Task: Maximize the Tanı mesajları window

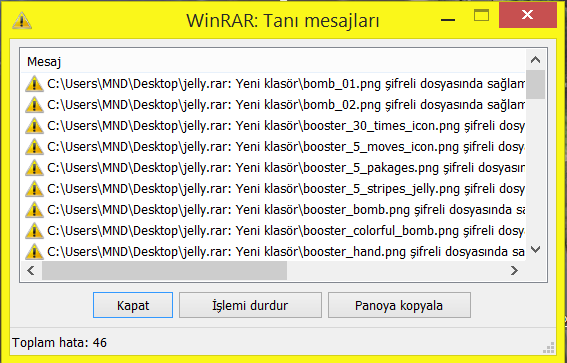Action: pos(481,15)
